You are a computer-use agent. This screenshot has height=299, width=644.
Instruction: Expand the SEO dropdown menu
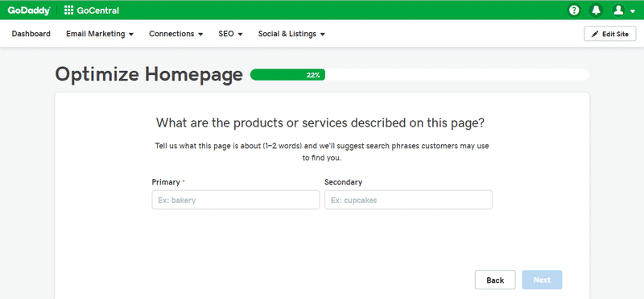pyautogui.click(x=230, y=34)
